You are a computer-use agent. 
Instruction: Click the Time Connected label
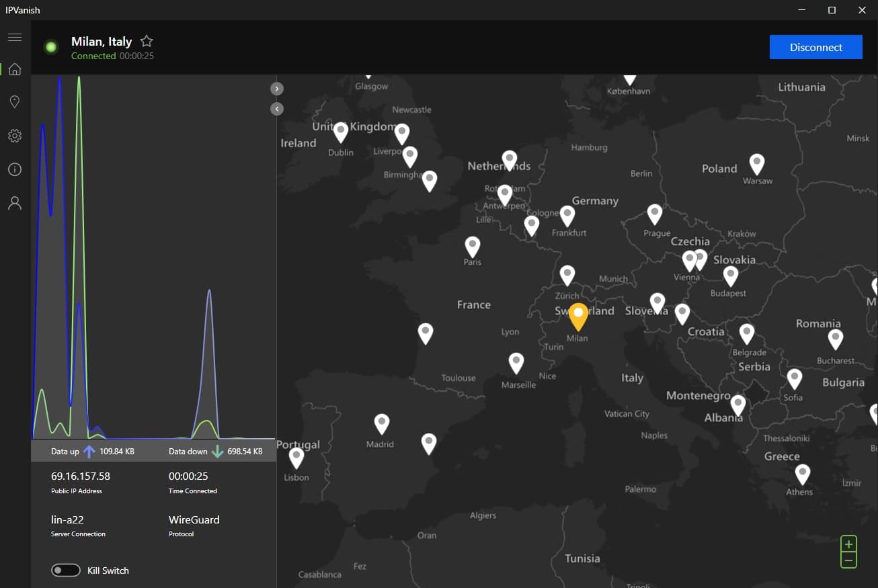pyautogui.click(x=193, y=491)
